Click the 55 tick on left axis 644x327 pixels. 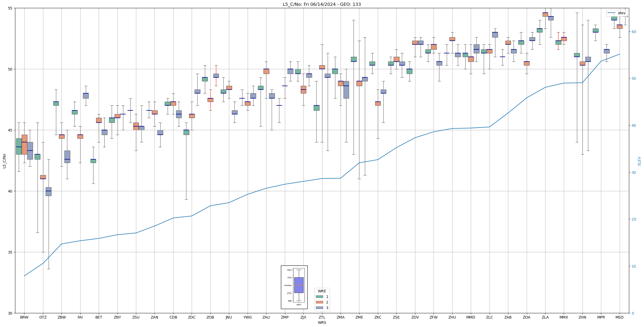(10, 8)
